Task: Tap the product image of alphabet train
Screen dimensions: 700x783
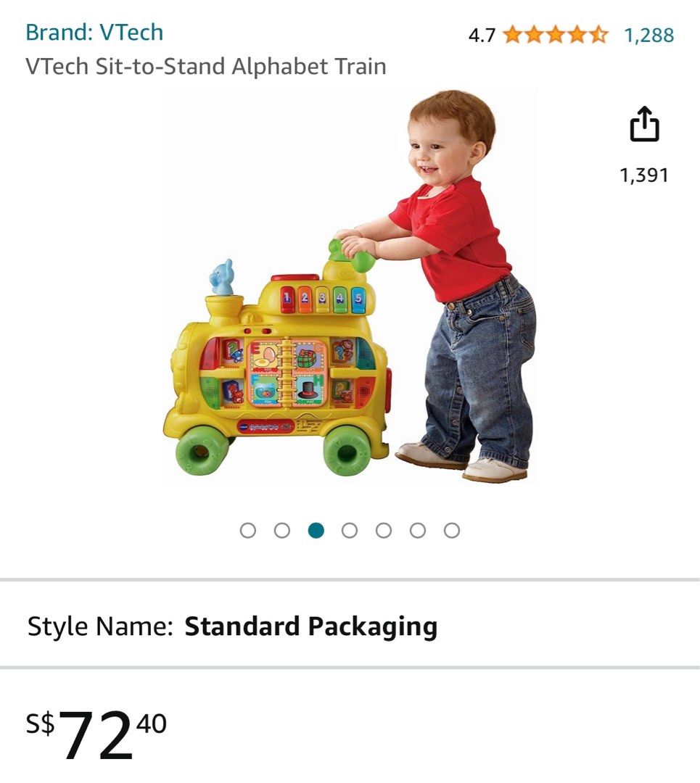Action: (x=277, y=367)
